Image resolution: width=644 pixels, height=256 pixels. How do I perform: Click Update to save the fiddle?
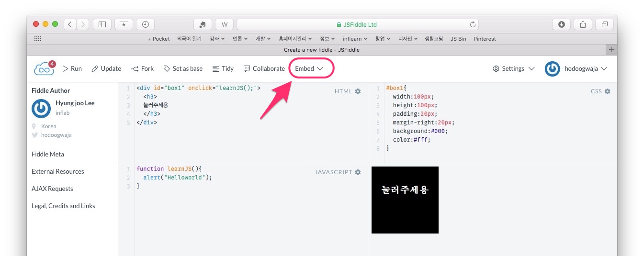[x=106, y=68]
